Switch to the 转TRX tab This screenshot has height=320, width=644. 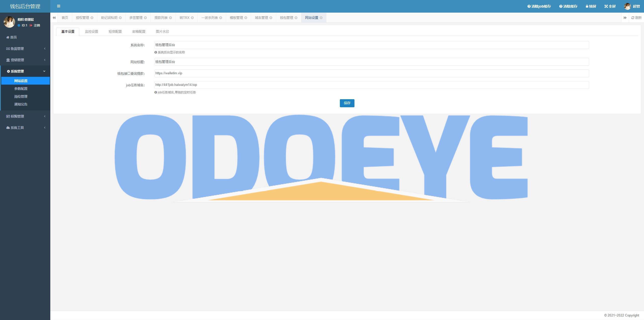[185, 18]
